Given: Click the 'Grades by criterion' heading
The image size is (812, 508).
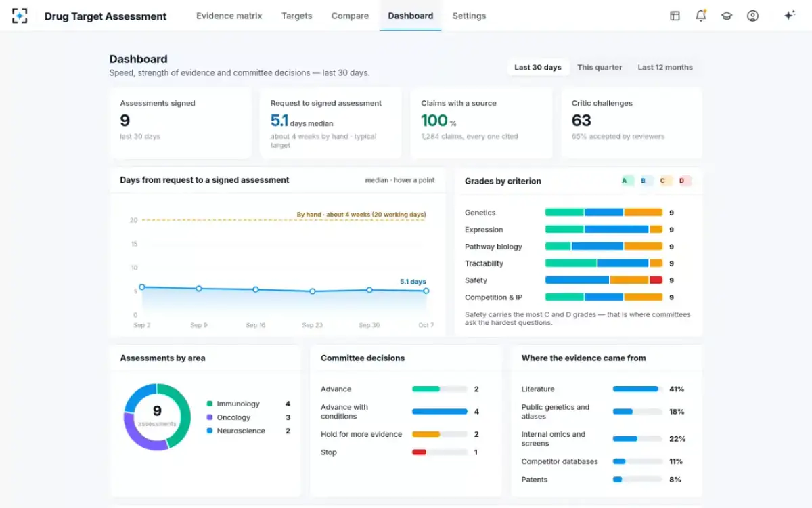Looking at the screenshot, I should (x=503, y=181).
